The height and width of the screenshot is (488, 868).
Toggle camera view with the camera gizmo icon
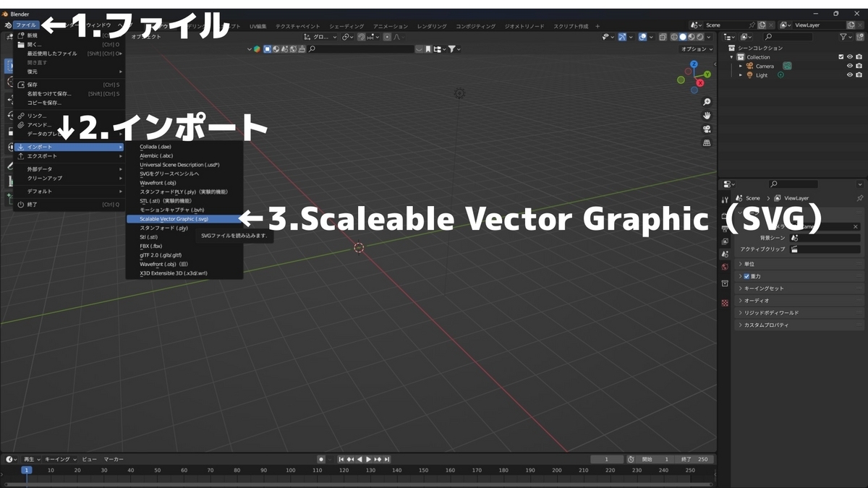[x=707, y=129]
